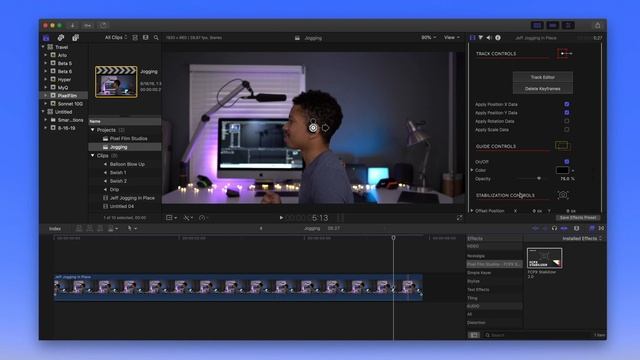This screenshot has height=360, width=640.
Task: Toggle the Effects browser icon
Action: pos(592,228)
